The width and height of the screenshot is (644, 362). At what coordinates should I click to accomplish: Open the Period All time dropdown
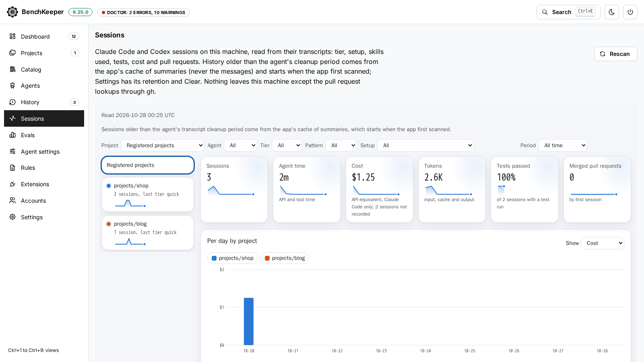pos(562,145)
